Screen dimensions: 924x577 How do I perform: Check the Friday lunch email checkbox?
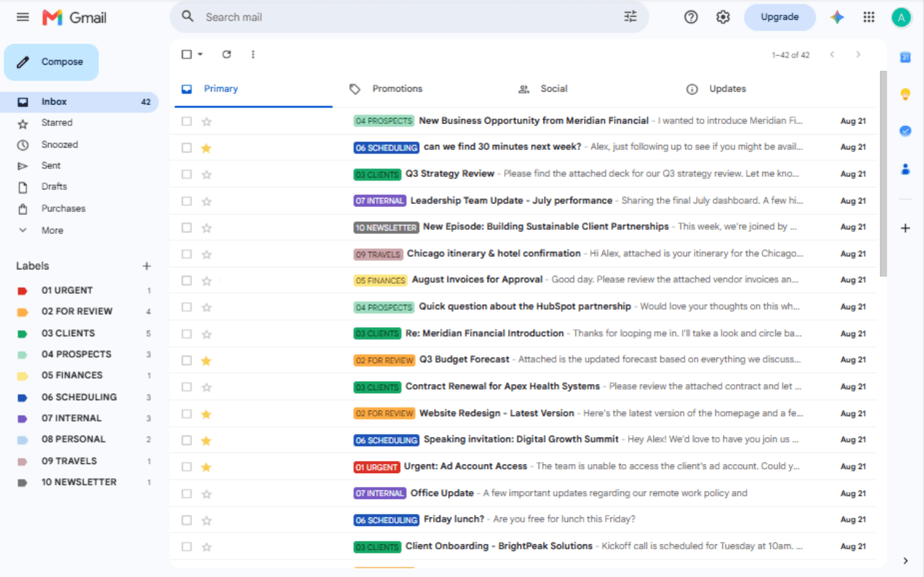[186, 520]
